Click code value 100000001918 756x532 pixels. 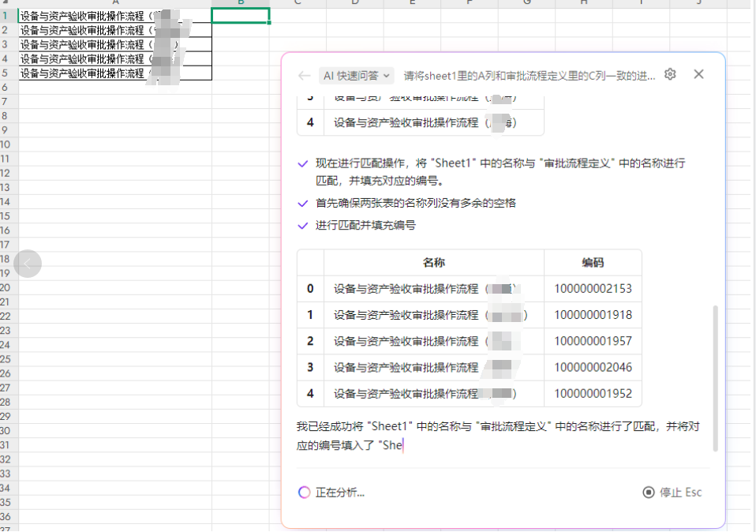(593, 315)
